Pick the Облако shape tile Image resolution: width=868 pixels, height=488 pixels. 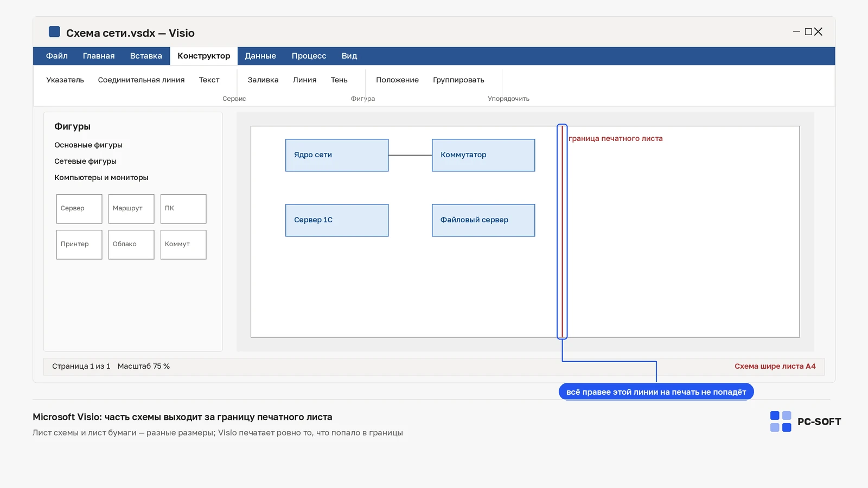tap(131, 245)
